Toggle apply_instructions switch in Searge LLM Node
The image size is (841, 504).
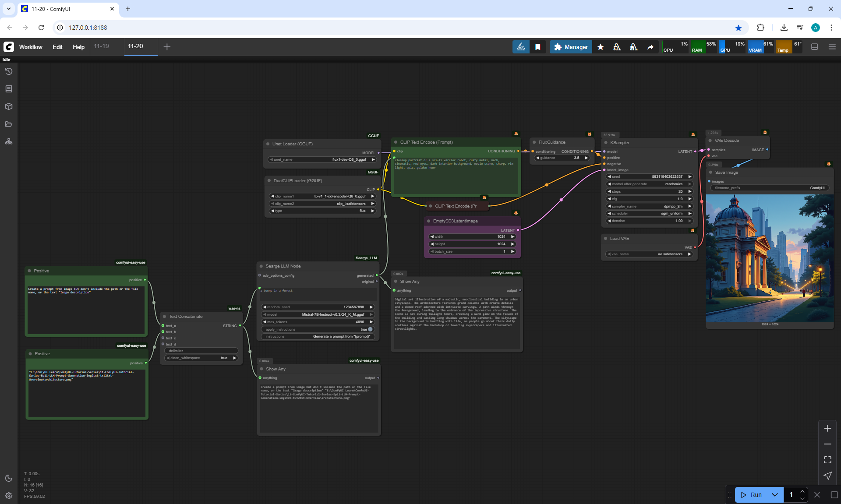tap(370, 329)
